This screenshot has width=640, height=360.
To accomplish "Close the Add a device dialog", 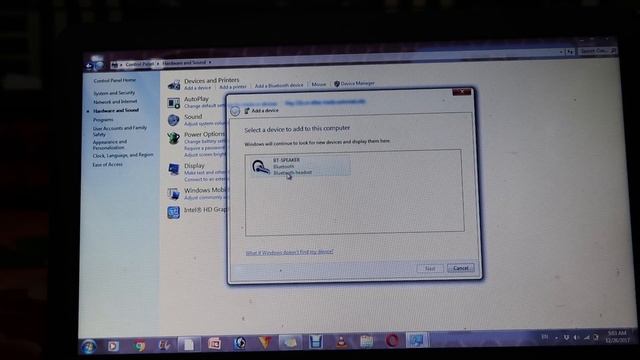I will 462,92.
